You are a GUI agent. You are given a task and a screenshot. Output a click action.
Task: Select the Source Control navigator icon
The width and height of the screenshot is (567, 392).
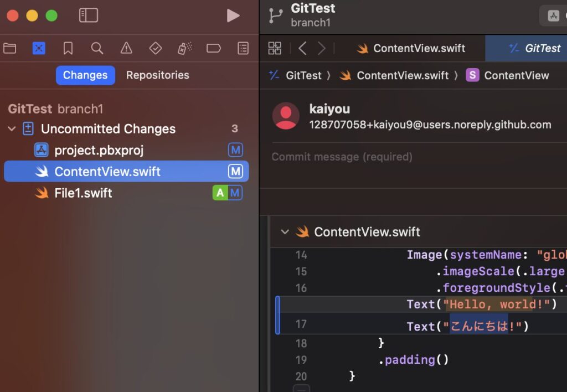click(x=39, y=48)
